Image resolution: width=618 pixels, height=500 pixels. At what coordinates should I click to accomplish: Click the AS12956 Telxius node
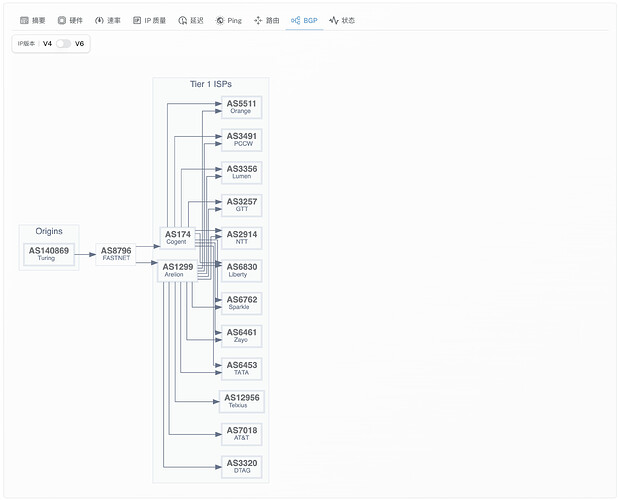(242, 401)
